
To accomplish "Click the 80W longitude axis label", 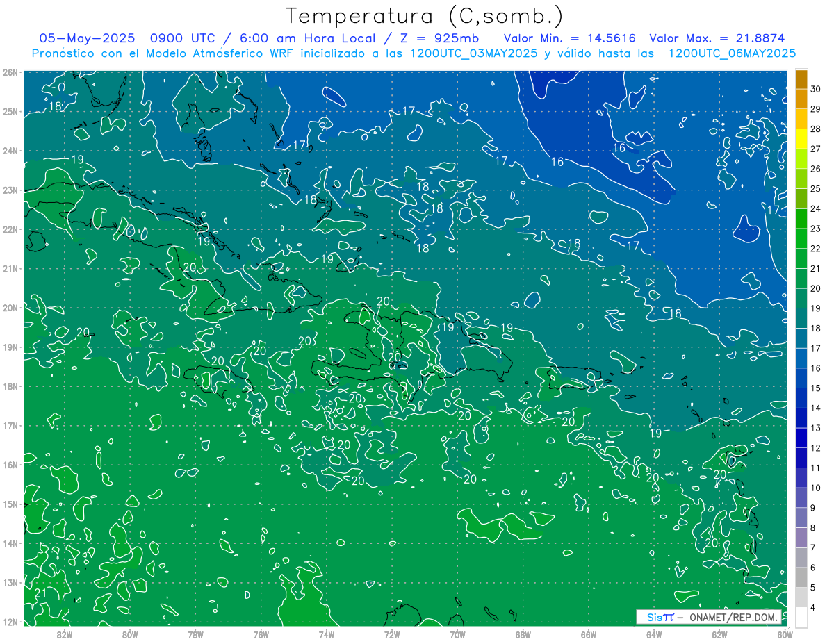I will coord(130,634).
